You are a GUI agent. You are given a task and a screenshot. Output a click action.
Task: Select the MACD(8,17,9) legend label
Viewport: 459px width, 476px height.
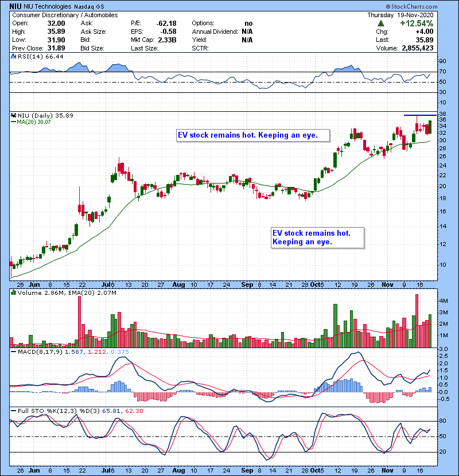tap(40, 352)
